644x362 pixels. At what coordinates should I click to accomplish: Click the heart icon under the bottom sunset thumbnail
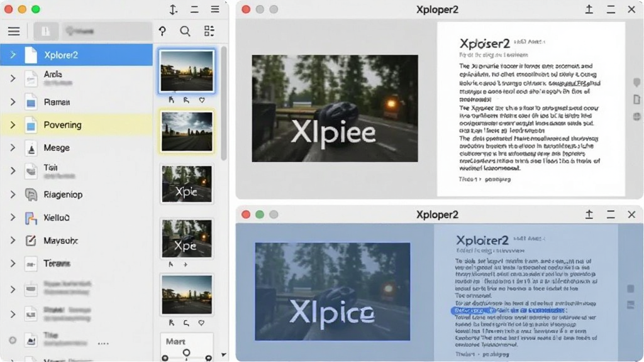tap(201, 323)
